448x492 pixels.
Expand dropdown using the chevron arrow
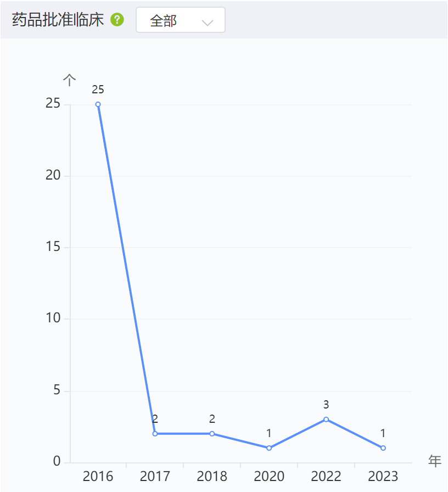point(208,23)
